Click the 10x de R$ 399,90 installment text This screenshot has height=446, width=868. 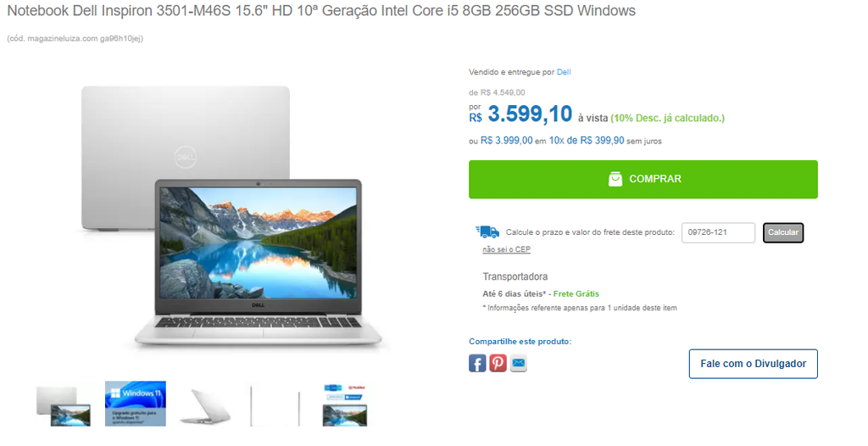[x=587, y=141]
